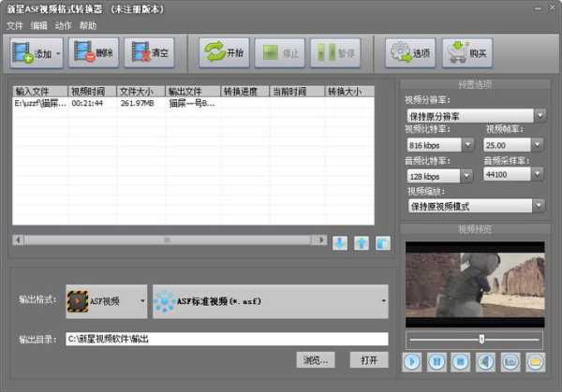
Task: Expand the 视频分辨率 dropdown 保持原分辨率
Action: pos(540,116)
